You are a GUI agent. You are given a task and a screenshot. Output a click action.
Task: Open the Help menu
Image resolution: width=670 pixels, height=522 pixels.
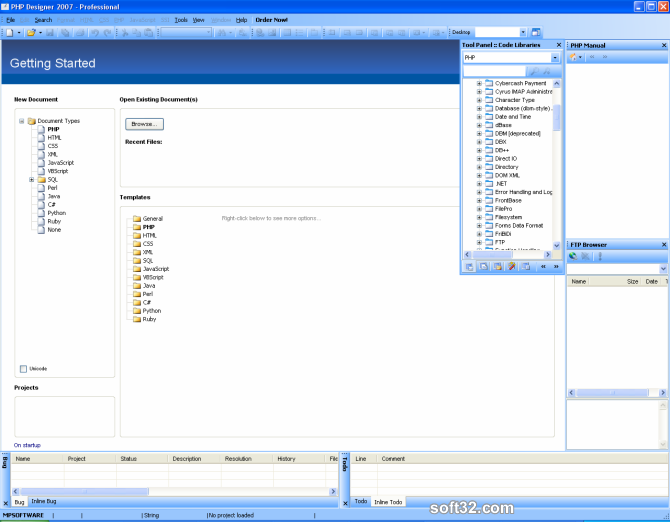pos(241,20)
